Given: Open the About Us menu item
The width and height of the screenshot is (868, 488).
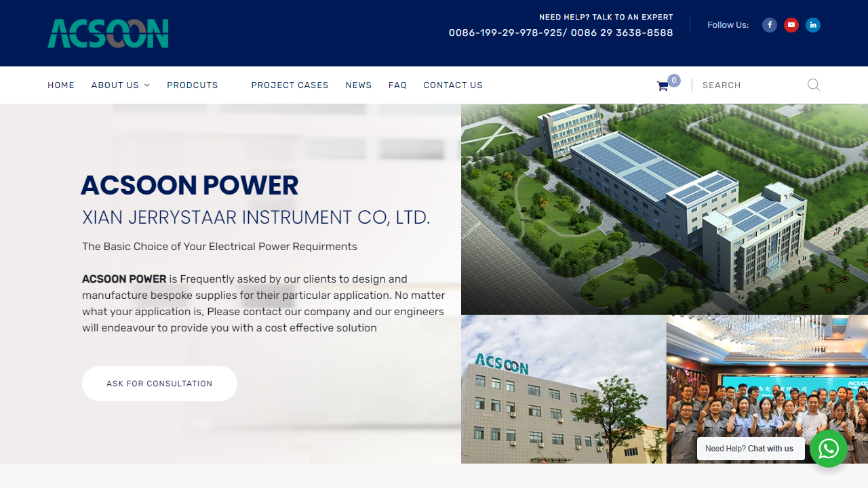Looking at the screenshot, I should tap(115, 85).
